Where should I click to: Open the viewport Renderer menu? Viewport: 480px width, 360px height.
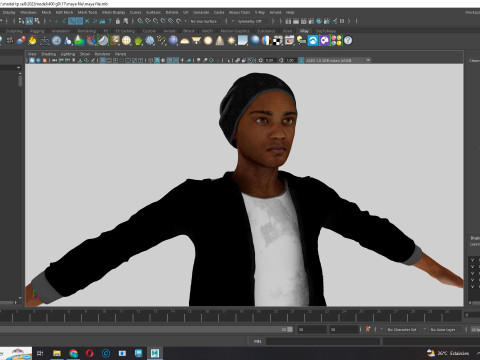(x=102, y=54)
